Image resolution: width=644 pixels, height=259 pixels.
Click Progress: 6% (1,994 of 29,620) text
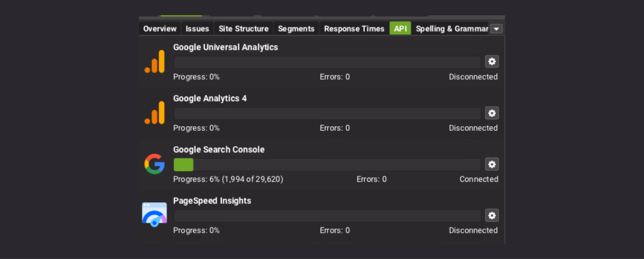228,179
